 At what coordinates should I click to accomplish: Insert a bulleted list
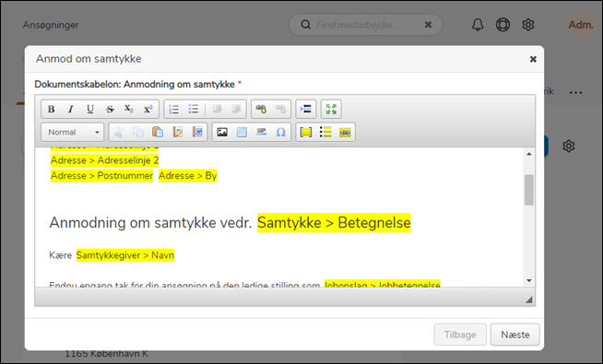(x=194, y=110)
